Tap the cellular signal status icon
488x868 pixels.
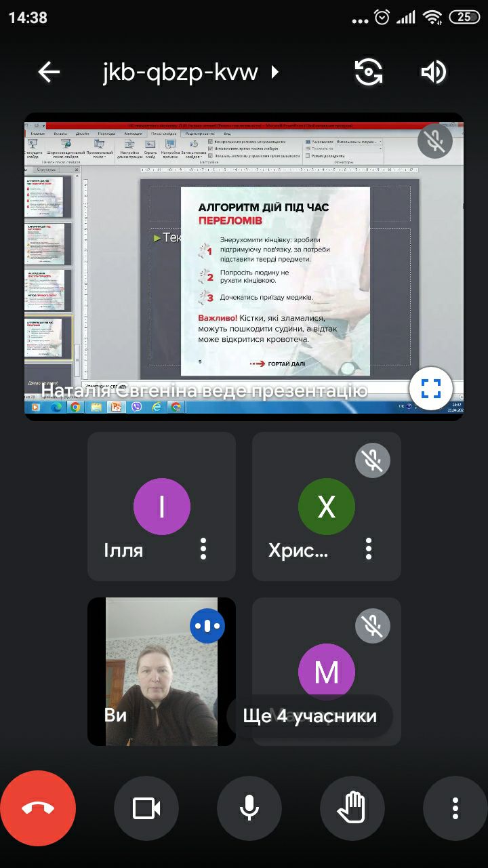(406, 18)
